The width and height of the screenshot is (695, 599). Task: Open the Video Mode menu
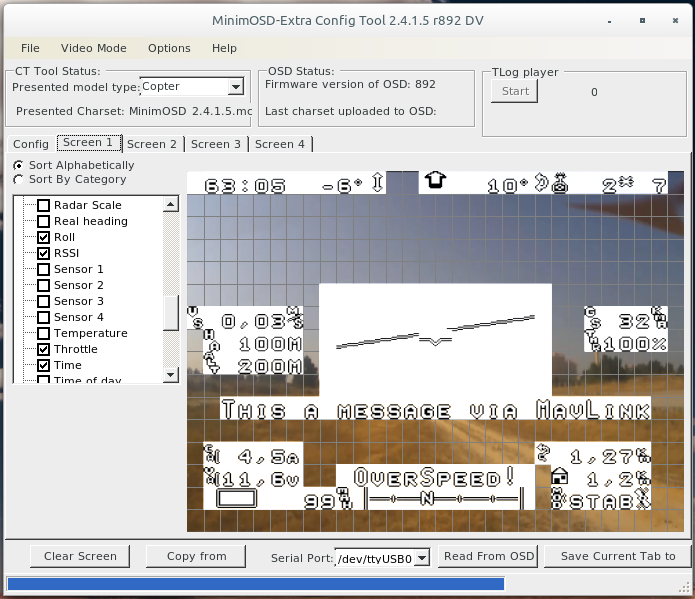pos(93,48)
